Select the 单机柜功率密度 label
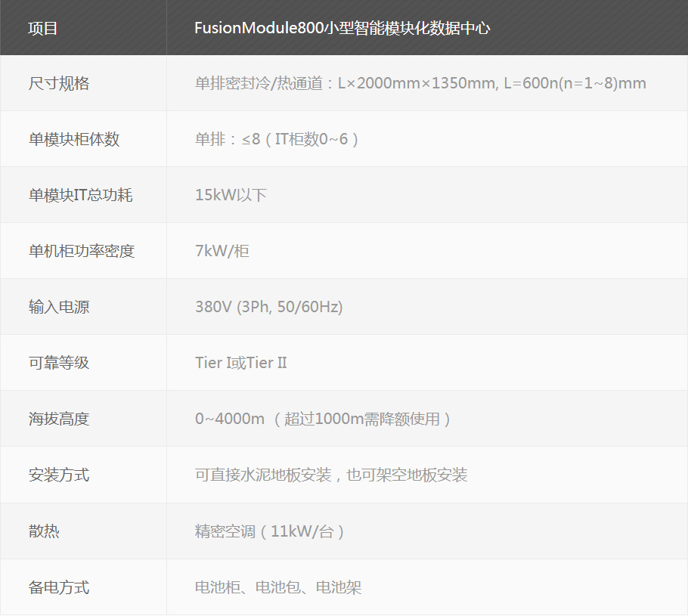This screenshot has height=616, width=688. (x=81, y=251)
